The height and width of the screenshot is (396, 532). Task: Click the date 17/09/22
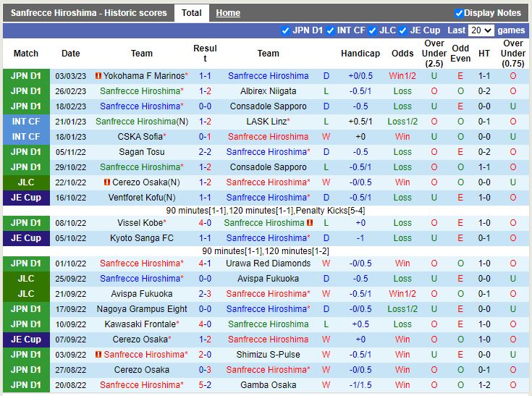[71, 309]
